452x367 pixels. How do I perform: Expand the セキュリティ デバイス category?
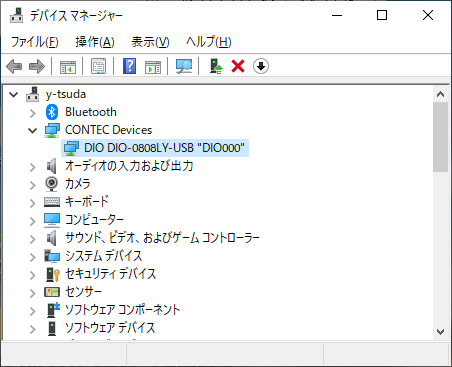click(33, 275)
